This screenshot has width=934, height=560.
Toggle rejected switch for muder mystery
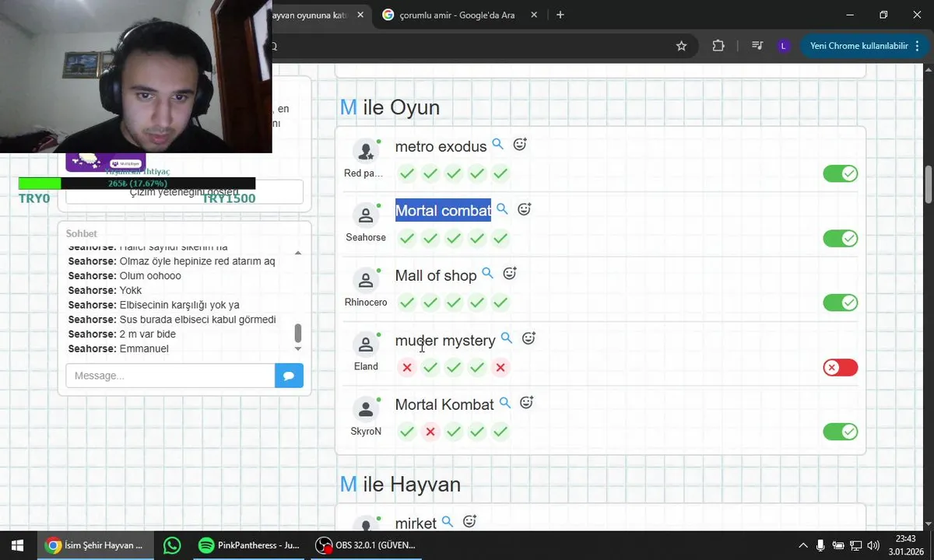840,367
